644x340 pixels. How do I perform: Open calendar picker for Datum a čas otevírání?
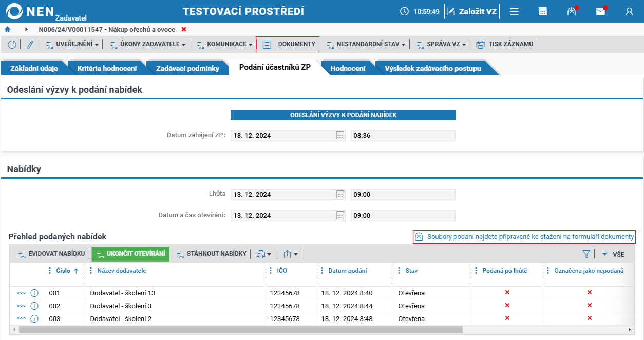tap(340, 215)
